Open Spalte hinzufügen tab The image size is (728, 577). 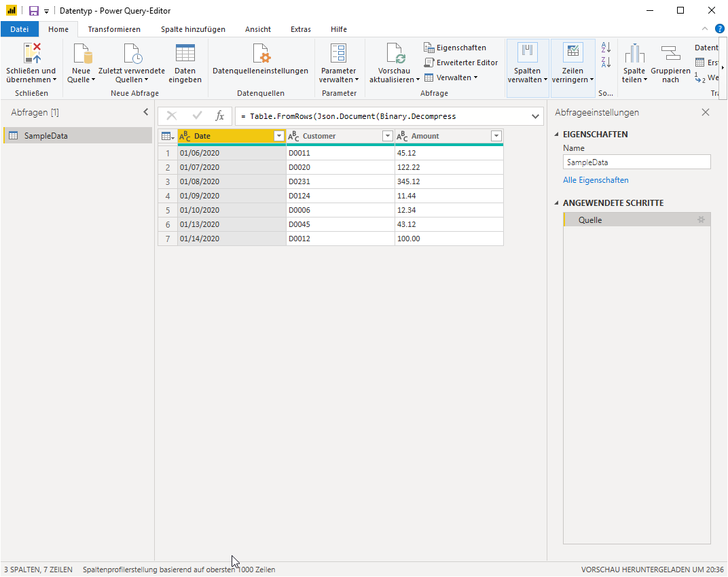193,29
